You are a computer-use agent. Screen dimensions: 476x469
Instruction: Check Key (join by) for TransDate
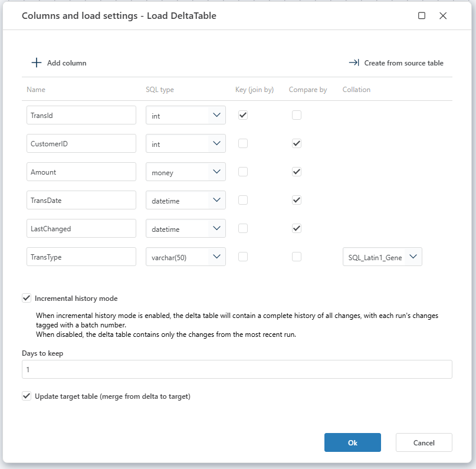[x=243, y=200]
